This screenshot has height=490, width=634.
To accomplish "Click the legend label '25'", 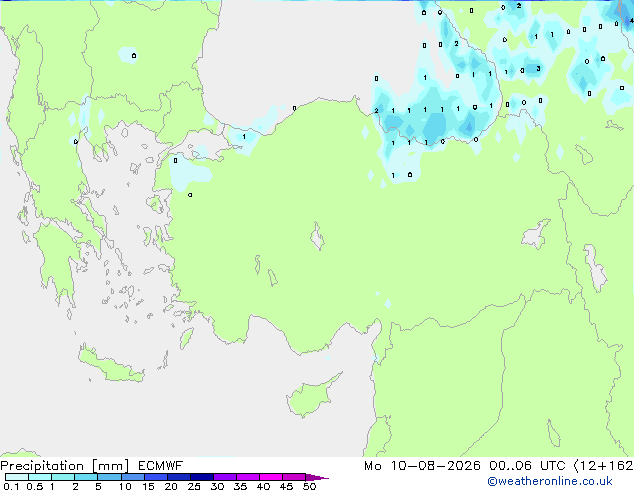I will [194, 486].
